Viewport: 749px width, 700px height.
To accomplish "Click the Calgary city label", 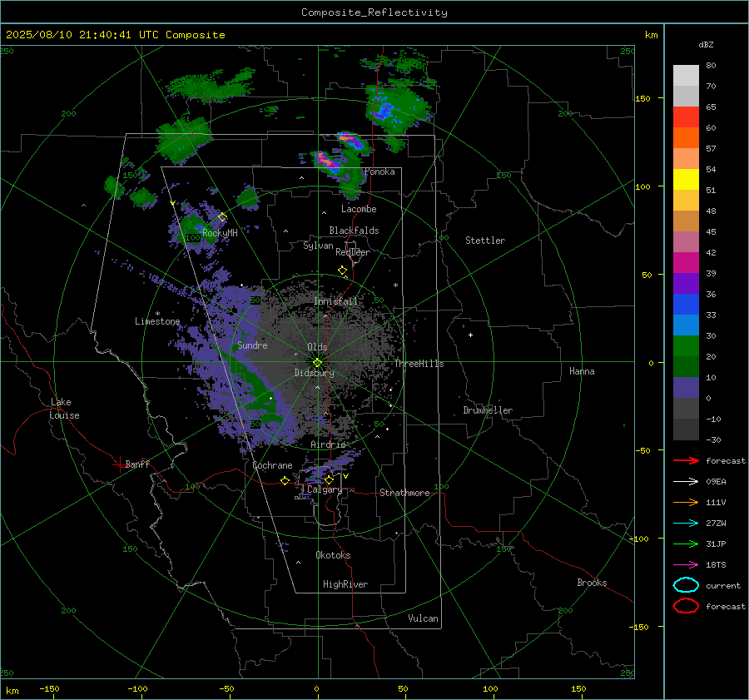I will pyautogui.click(x=325, y=489).
